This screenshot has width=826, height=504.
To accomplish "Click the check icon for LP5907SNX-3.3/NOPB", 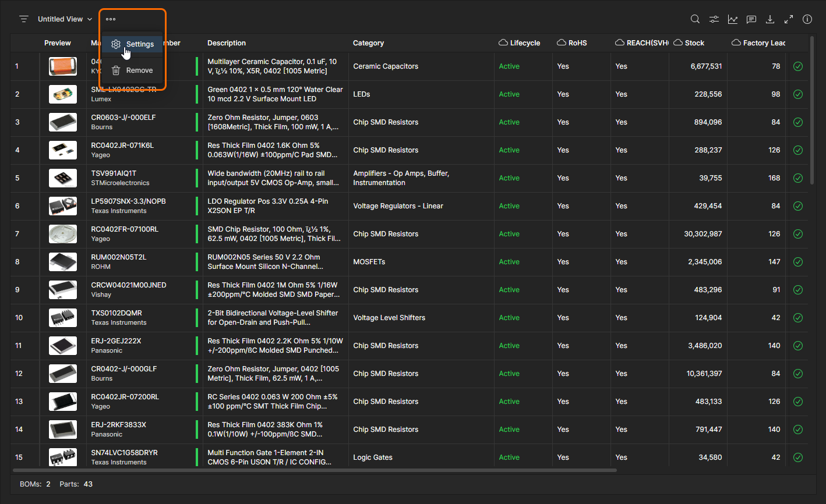I will click(x=798, y=206).
